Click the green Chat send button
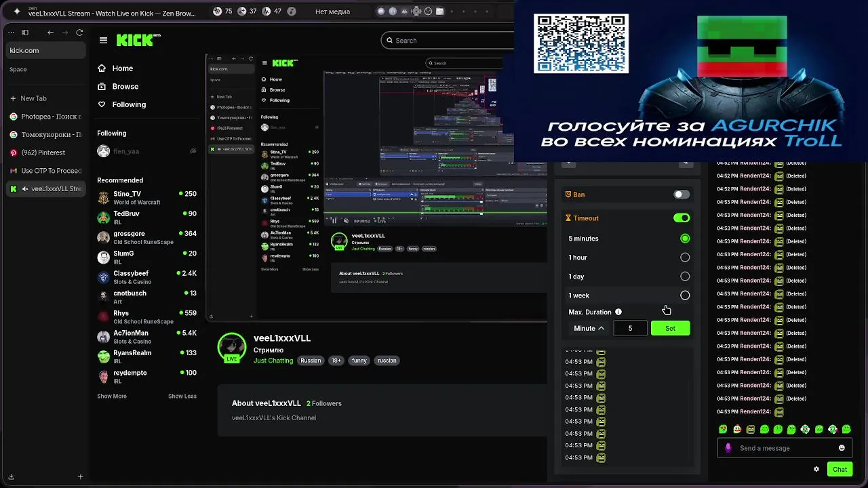868x488 pixels. 840,469
